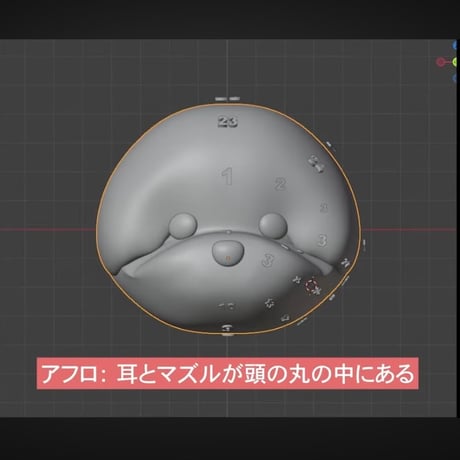The height and width of the screenshot is (460, 460).
Task: Click the orange origin dot on the nose
Action: 228,258
